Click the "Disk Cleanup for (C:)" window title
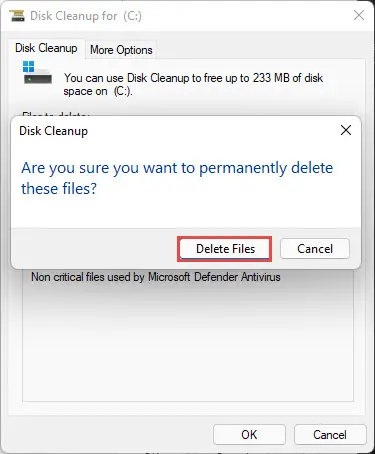 coord(86,16)
